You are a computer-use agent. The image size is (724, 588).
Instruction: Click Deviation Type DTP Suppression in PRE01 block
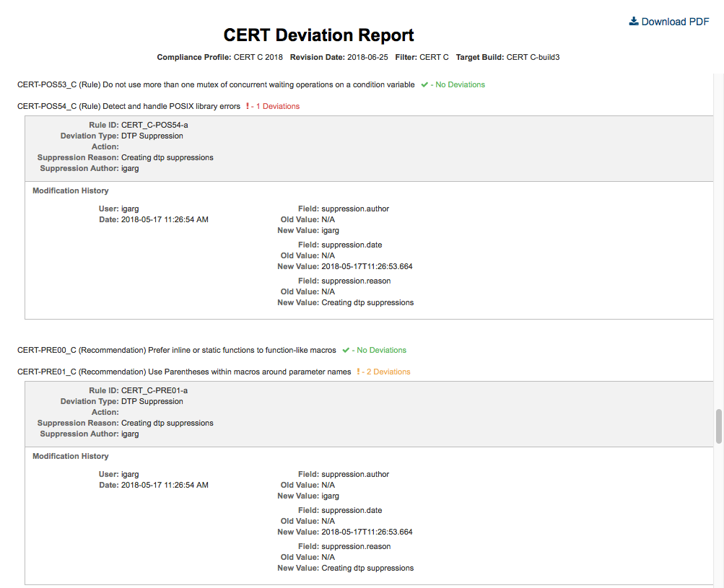tap(152, 402)
